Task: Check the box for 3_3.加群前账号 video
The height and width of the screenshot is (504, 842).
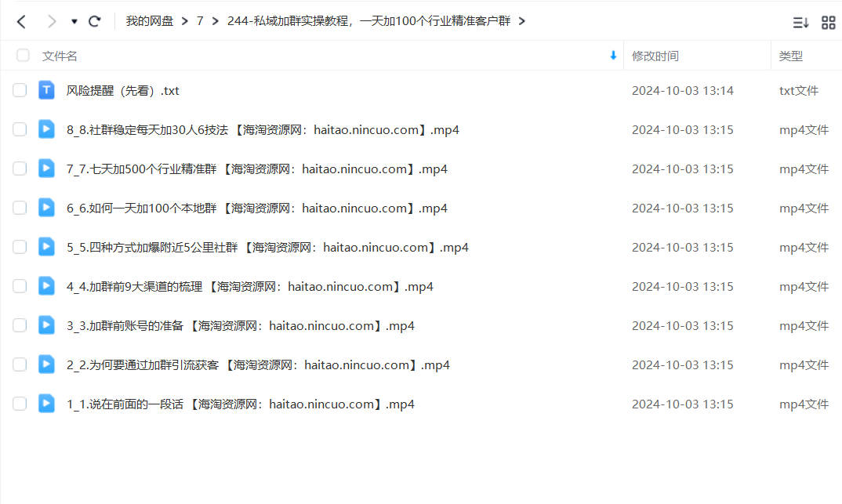Action: [x=20, y=325]
